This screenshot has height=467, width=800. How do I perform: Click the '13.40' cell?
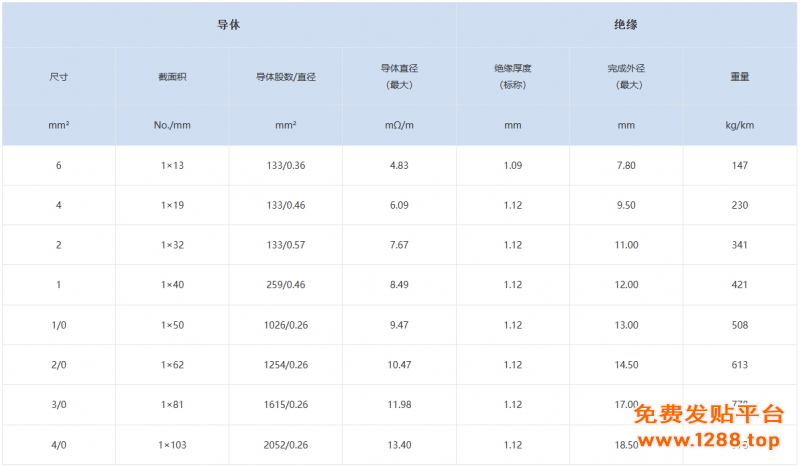click(399, 445)
